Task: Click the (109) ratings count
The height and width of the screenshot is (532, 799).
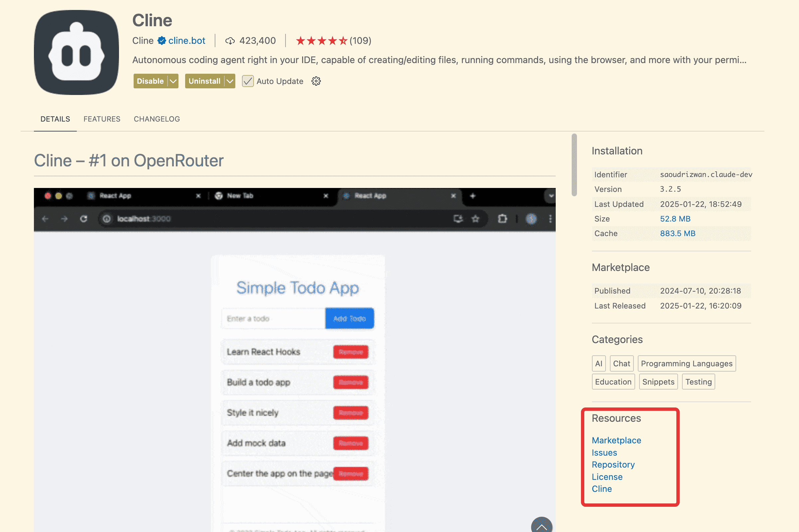Action: click(360, 41)
